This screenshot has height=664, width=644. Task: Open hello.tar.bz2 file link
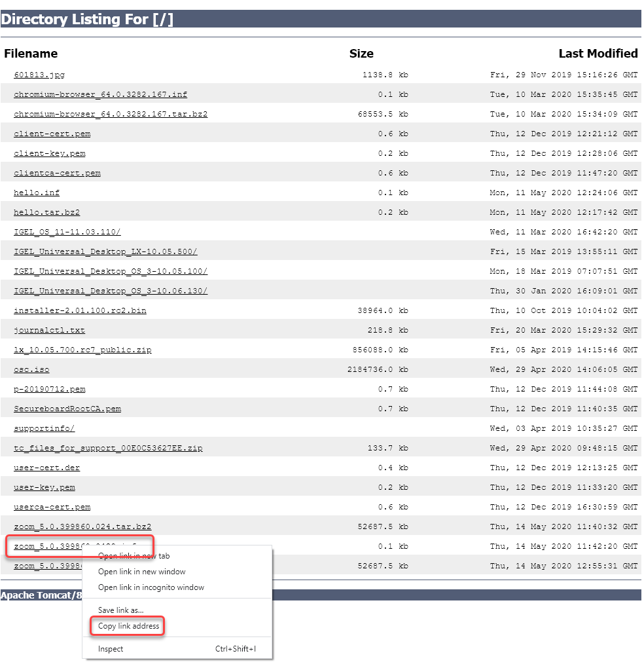point(47,212)
